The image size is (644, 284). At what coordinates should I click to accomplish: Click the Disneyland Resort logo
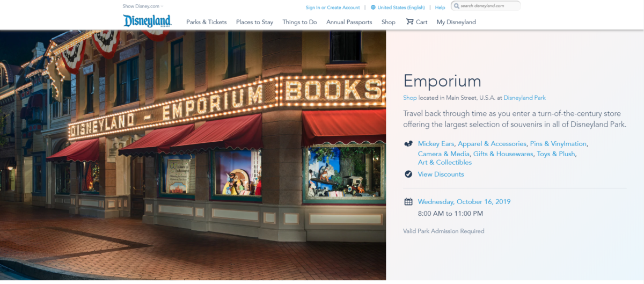pyautogui.click(x=148, y=21)
